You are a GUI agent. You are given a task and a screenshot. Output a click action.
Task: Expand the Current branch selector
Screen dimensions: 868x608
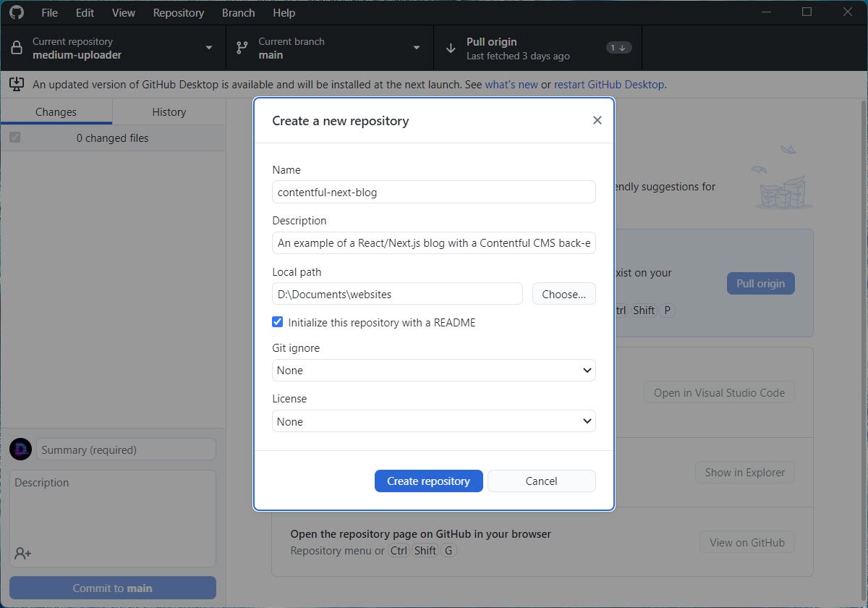coord(416,48)
